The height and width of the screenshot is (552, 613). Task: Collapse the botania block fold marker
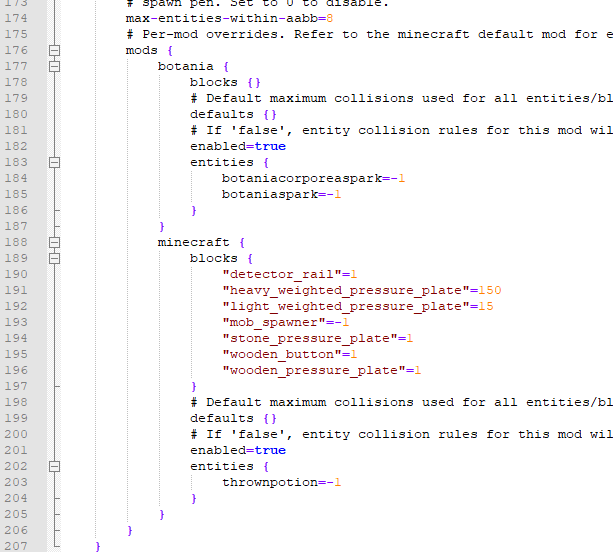point(54,66)
